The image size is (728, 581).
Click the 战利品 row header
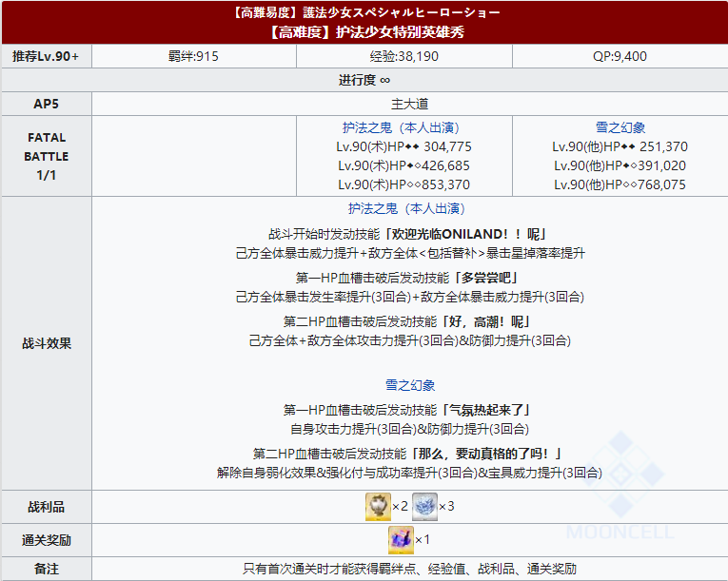coord(46,507)
